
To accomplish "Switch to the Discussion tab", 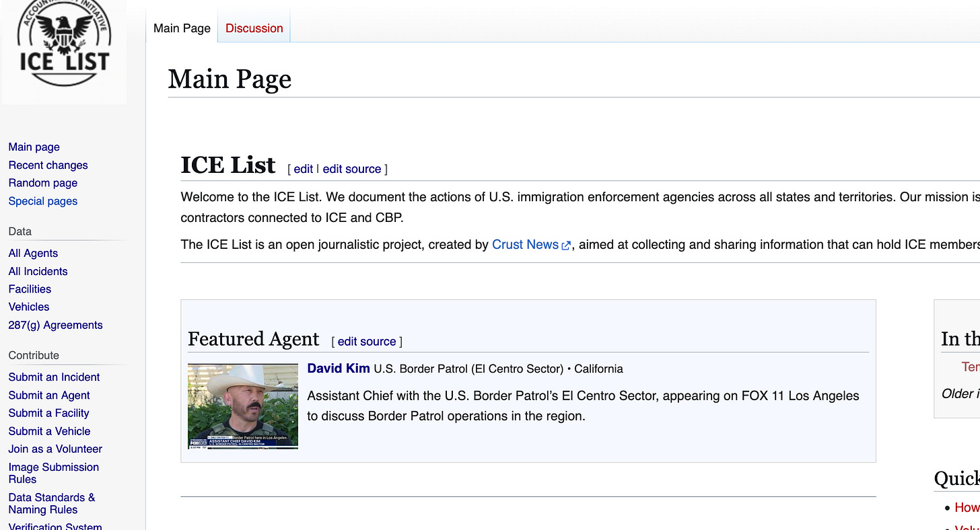I will 254,28.
